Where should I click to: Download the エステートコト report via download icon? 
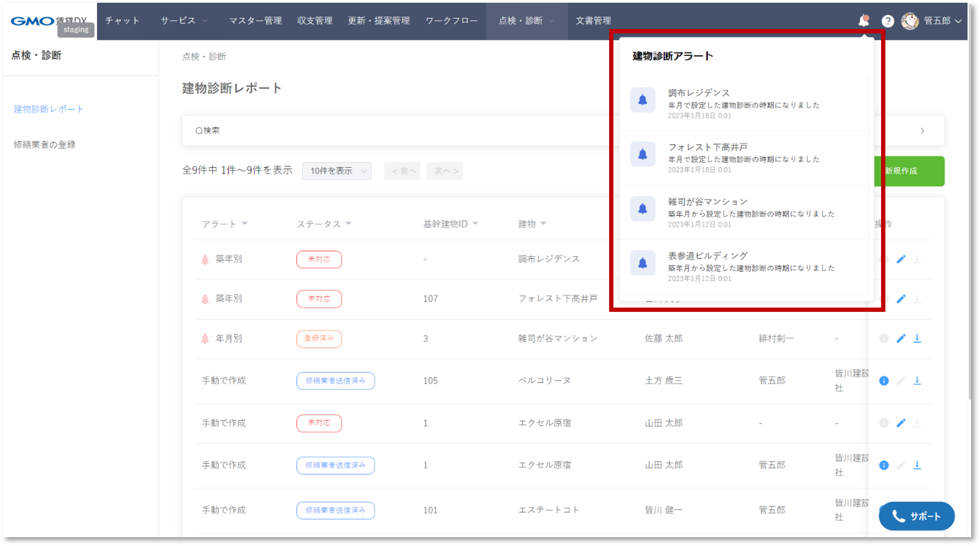(918, 510)
